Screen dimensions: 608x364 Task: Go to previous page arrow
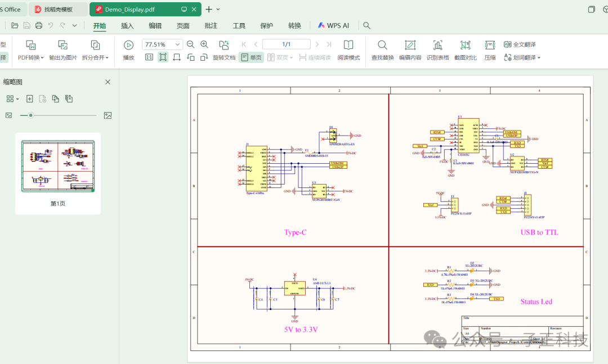pos(256,44)
